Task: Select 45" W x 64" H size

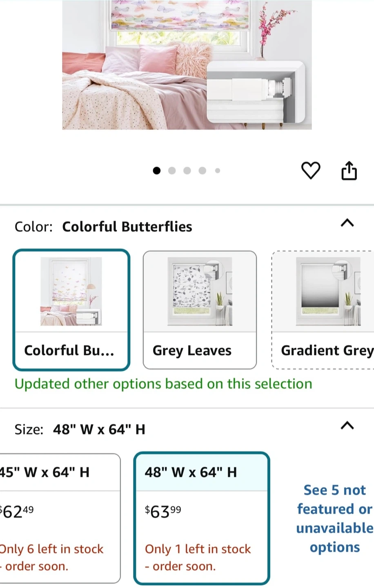Action: pos(59,518)
